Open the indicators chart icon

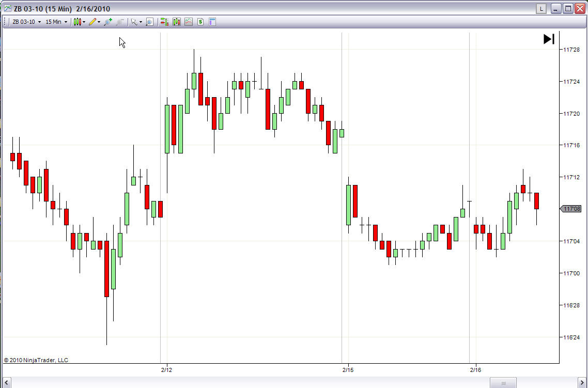coord(188,22)
